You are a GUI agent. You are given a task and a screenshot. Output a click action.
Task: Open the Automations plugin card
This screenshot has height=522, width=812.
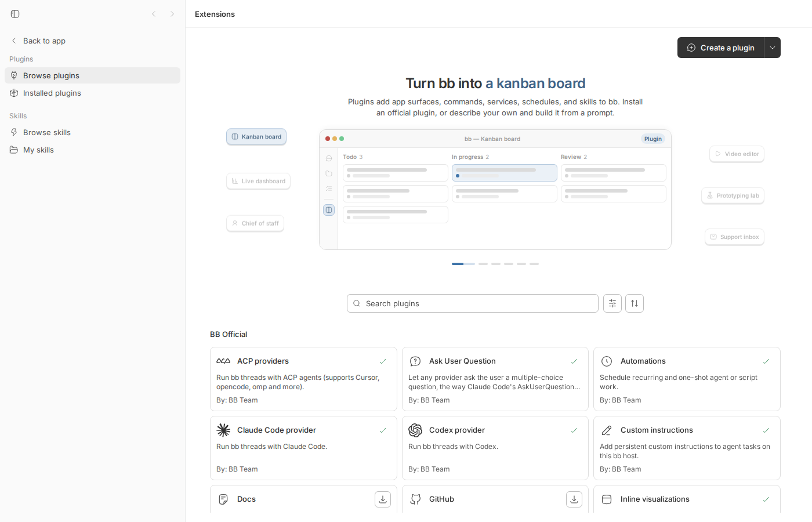pyautogui.click(x=687, y=379)
